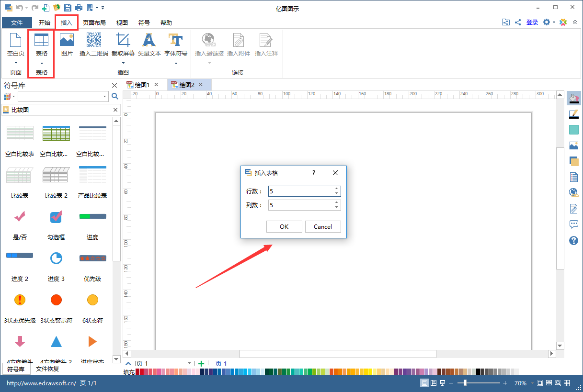Expand the 表格 dropdown arrow
583x392 pixels.
click(42, 63)
